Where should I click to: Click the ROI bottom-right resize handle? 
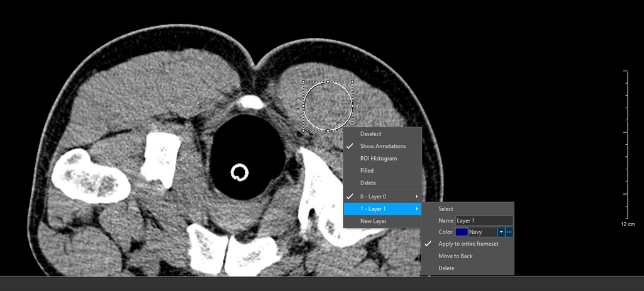pos(352,130)
